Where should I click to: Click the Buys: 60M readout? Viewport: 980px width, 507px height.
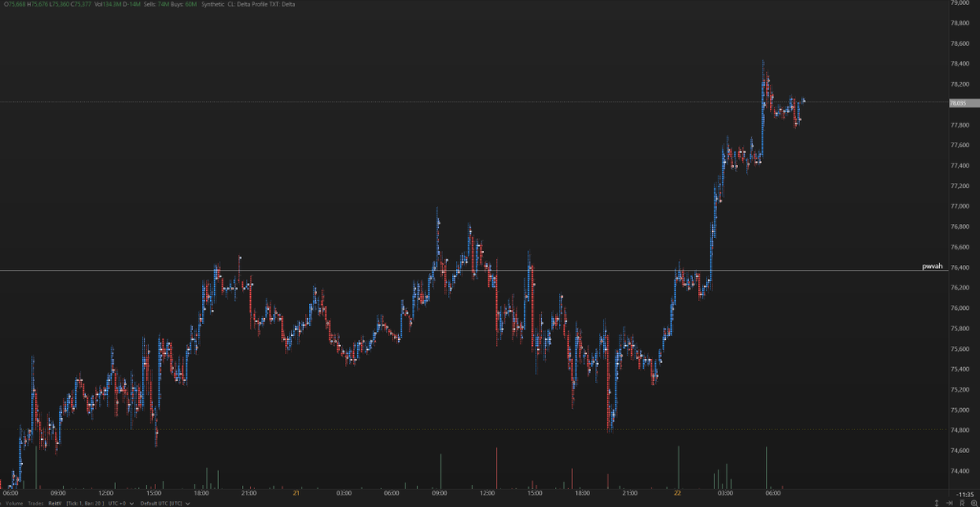(184, 4)
